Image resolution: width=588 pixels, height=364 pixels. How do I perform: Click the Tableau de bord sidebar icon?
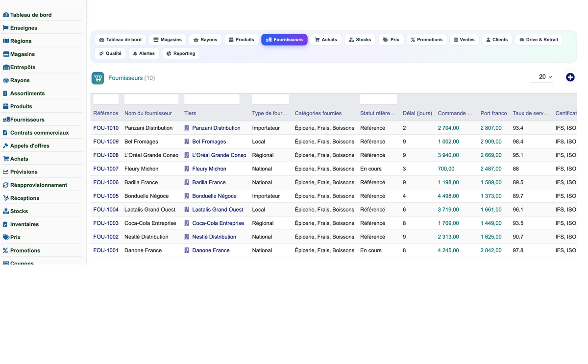click(x=6, y=15)
